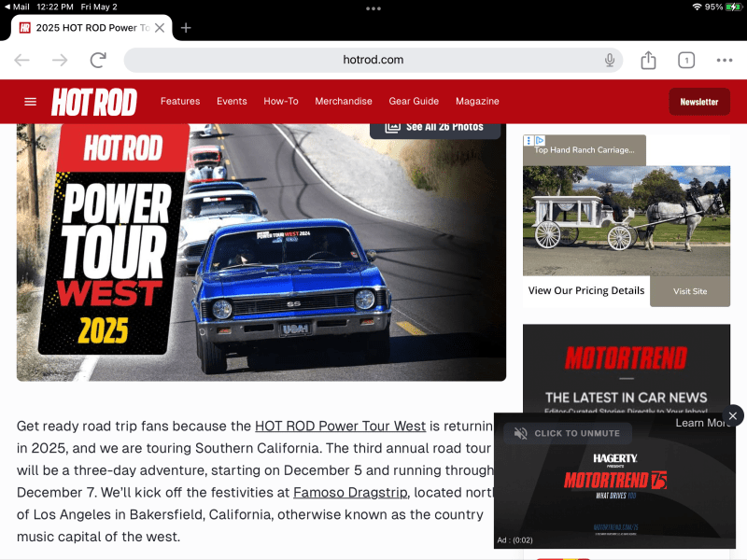Open the share sheet icon
Image resolution: width=747 pixels, height=560 pixels.
click(648, 60)
